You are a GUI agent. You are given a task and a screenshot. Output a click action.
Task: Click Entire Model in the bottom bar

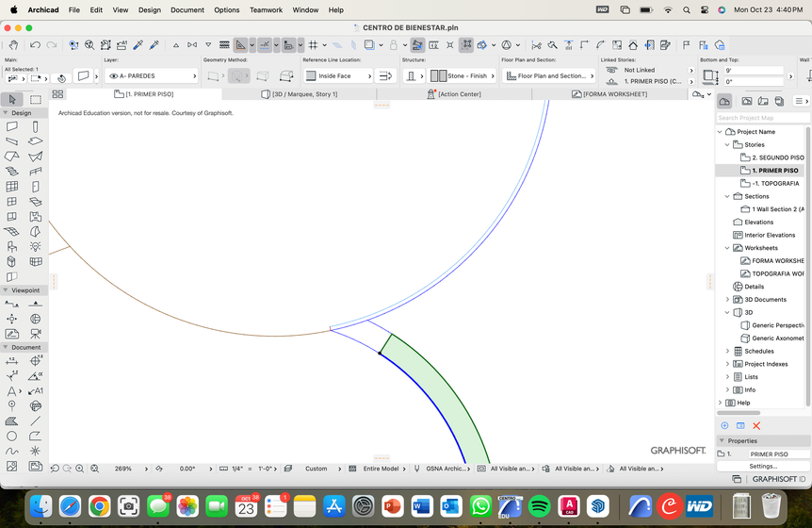pos(382,469)
